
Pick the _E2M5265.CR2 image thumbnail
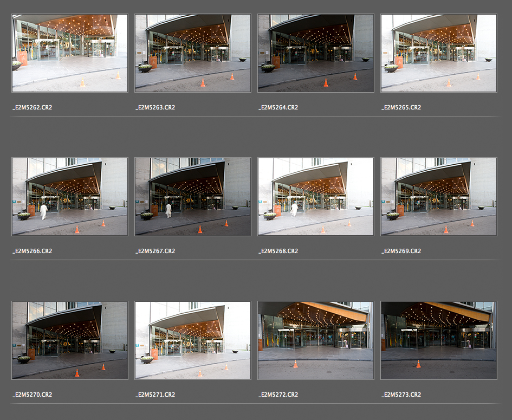point(439,53)
